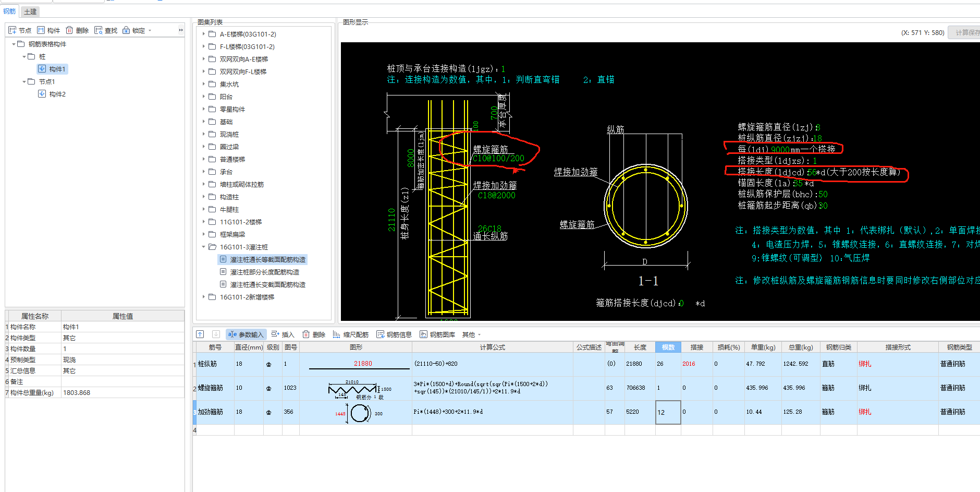Viewport: 980px width, 492px height.
Task: Click the 删除 button in rebar table toolbar
Action: tap(314, 334)
